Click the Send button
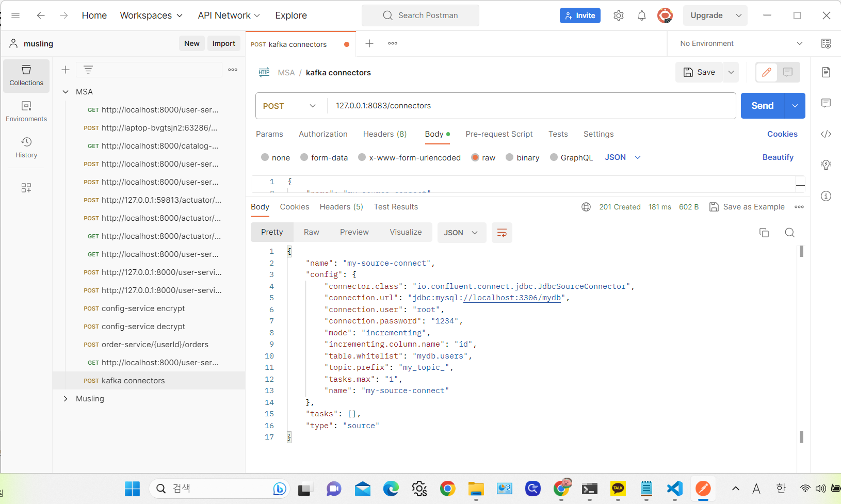This screenshot has height=504, width=841. (763, 106)
